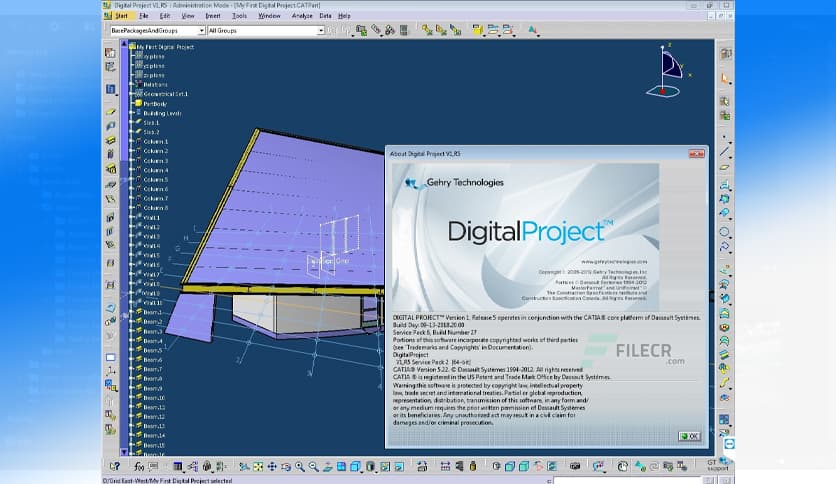
Task: Click the white rectangle icon left toolbar
Action: pos(110,357)
